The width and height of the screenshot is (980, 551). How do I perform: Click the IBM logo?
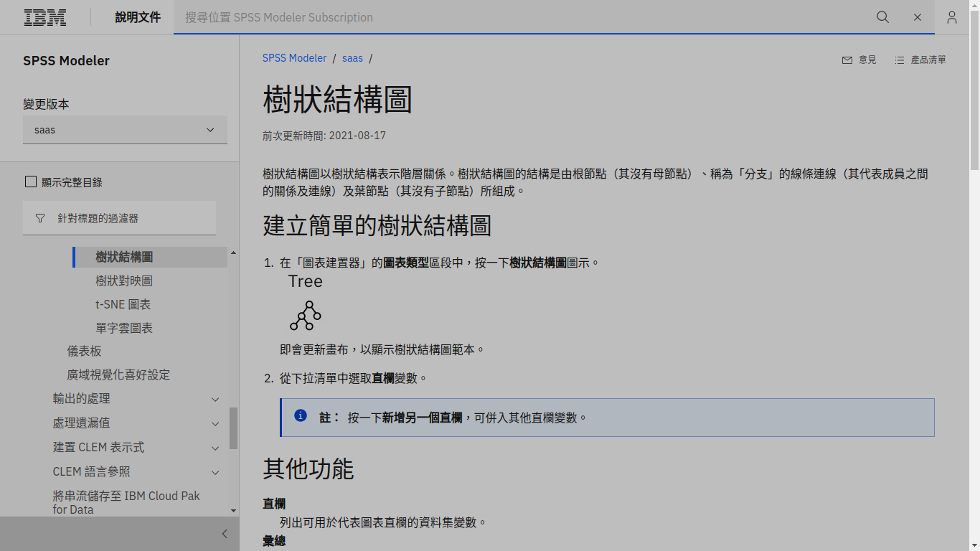tap(45, 17)
